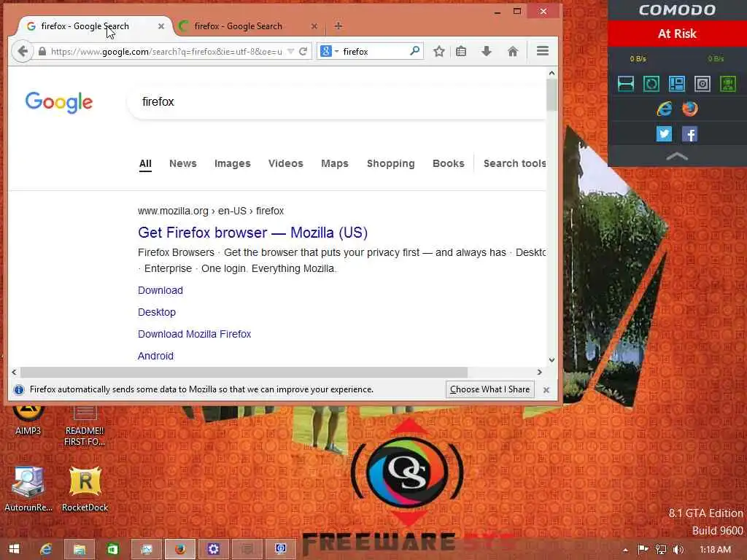Click Choose What I Share button
747x560 pixels.
(489, 389)
